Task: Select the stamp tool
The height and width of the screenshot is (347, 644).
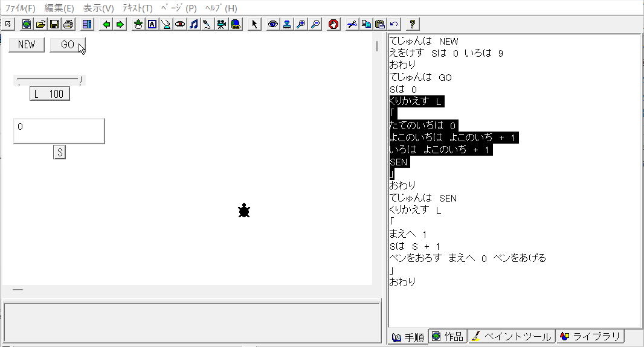Action: click(287, 24)
